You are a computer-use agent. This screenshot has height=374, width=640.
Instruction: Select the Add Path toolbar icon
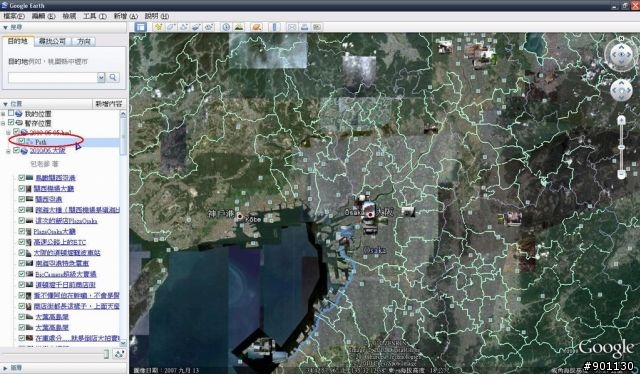184,27
